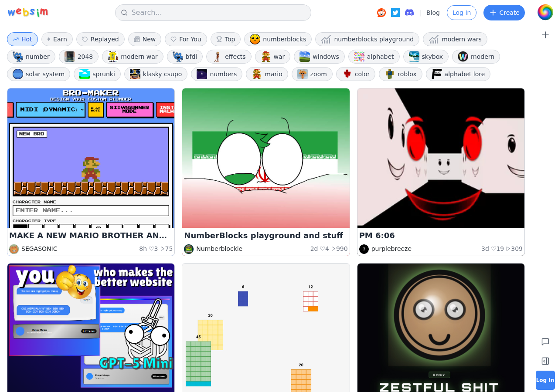Select the roblox tag chip

point(401,74)
